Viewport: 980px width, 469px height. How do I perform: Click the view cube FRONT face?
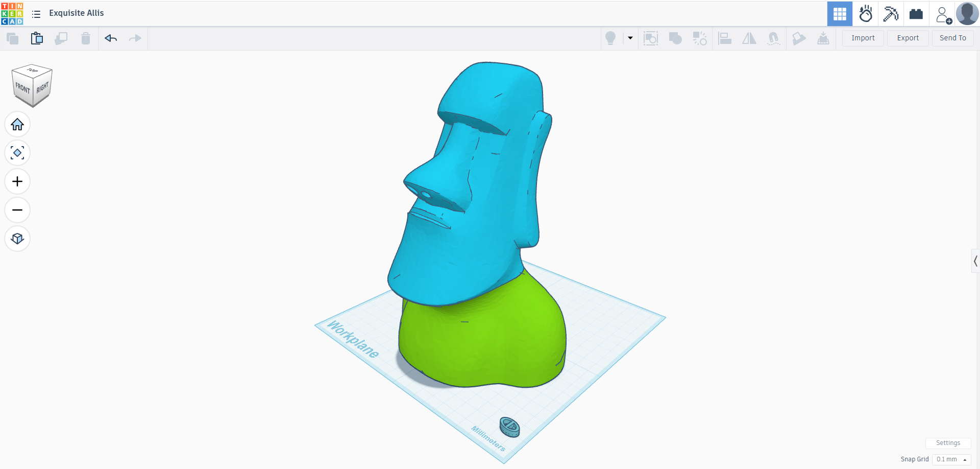[22, 88]
